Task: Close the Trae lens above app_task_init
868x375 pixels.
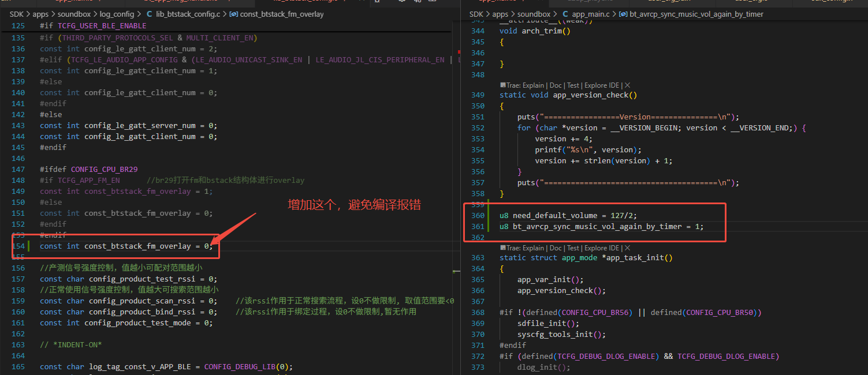Action: pyautogui.click(x=628, y=248)
